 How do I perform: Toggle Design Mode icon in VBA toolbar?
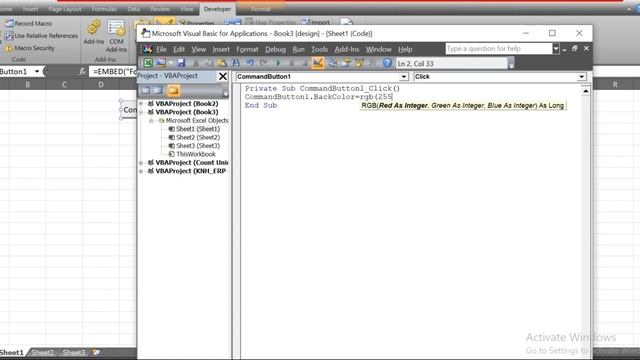click(x=318, y=63)
